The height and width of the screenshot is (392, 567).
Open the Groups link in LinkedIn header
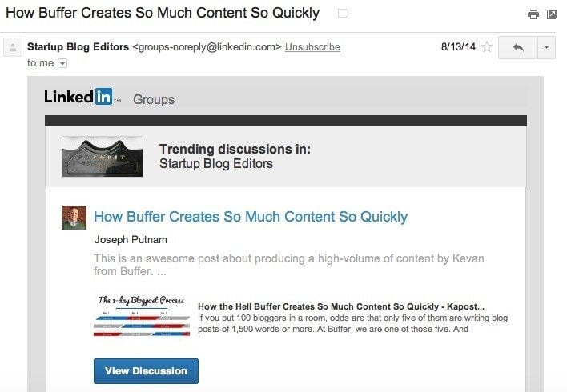click(x=154, y=99)
